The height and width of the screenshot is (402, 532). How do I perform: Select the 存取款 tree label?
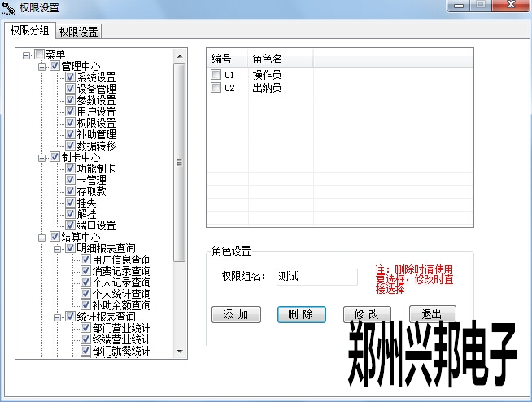click(91, 191)
